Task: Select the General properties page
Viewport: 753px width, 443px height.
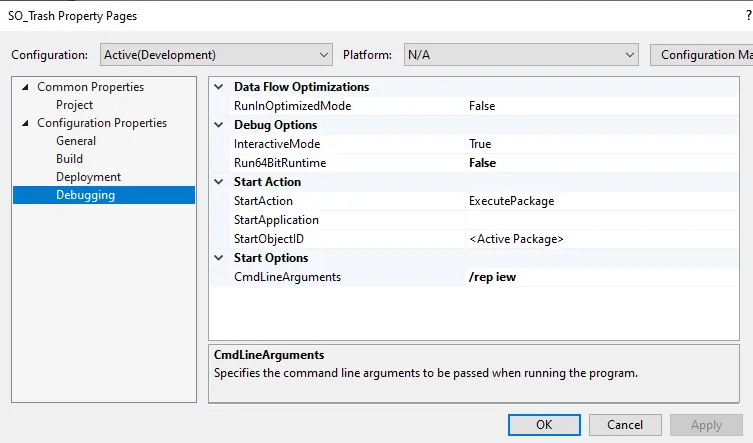Action: [x=76, y=141]
